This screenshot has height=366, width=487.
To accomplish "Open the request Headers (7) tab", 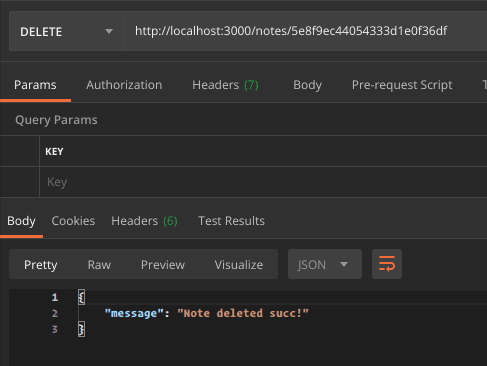I will point(225,85).
